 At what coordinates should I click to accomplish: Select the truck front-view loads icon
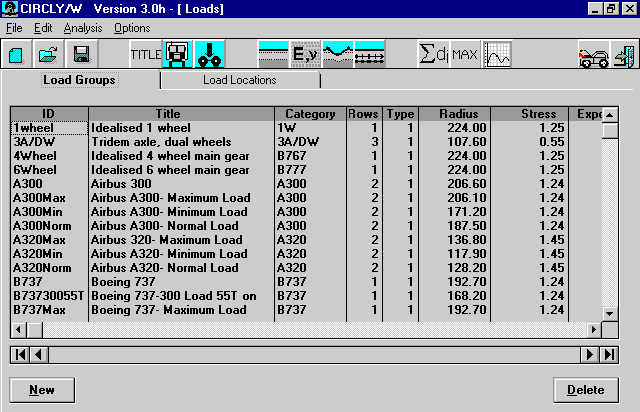pyautogui.click(x=178, y=54)
